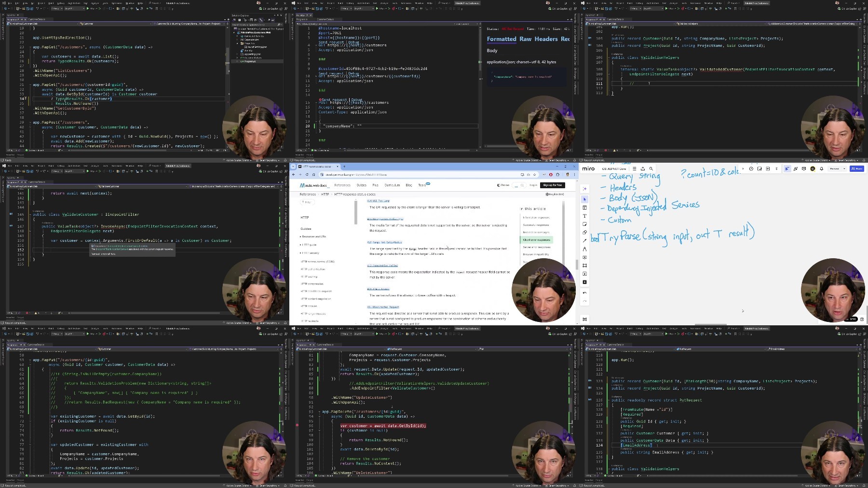
Task: Toggle the MDN Theme switcher
Action: 503,185
